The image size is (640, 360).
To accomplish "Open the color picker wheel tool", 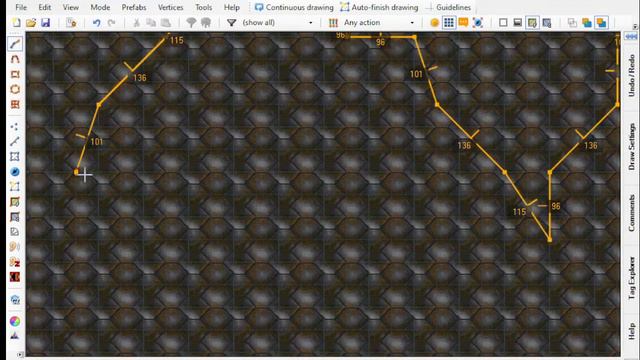I will coord(15,321).
